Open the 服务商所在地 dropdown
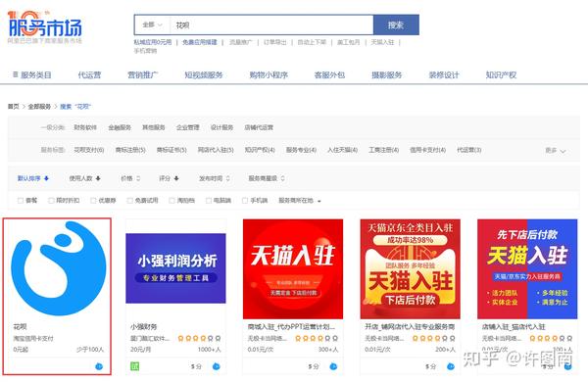588x382 pixels. pos(299,201)
